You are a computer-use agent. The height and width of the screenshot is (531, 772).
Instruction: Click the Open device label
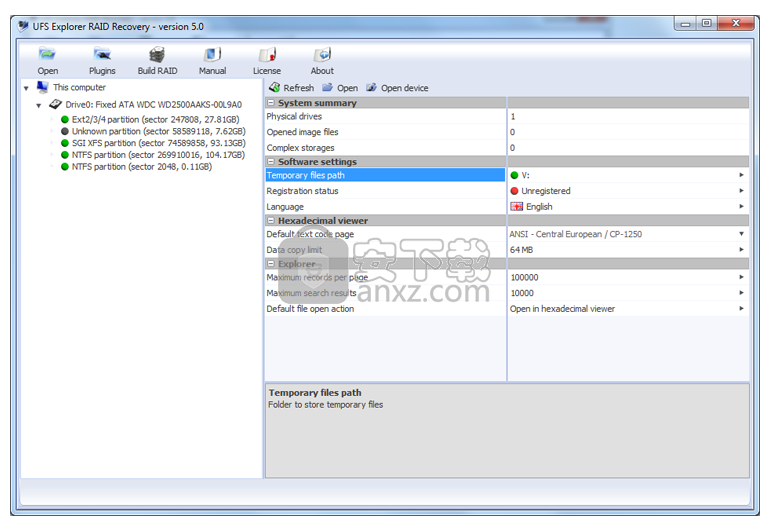coord(404,88)
